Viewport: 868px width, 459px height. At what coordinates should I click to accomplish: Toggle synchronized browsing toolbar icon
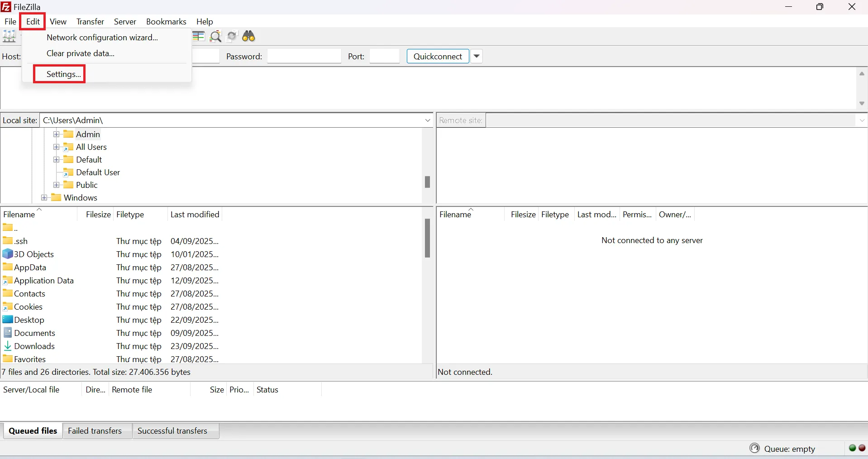pyautogui.click(x=232, y=36)
